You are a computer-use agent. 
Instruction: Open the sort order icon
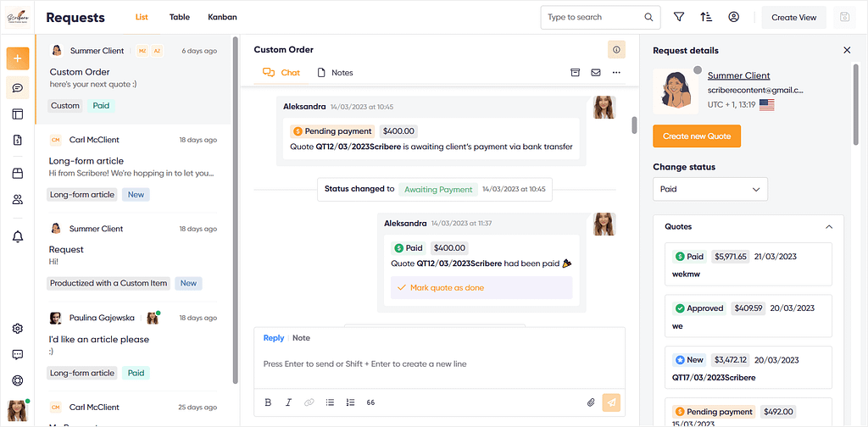pos(706,17)
